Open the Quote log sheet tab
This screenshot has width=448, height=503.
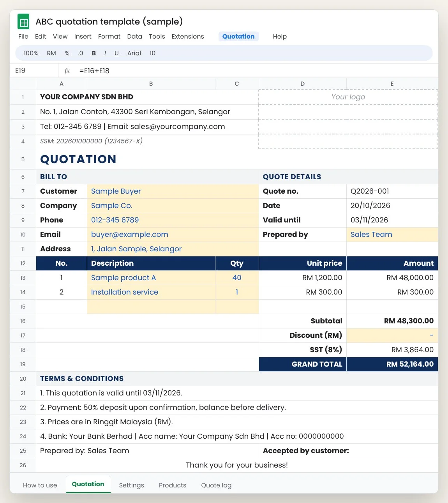[x=216, y=485]
